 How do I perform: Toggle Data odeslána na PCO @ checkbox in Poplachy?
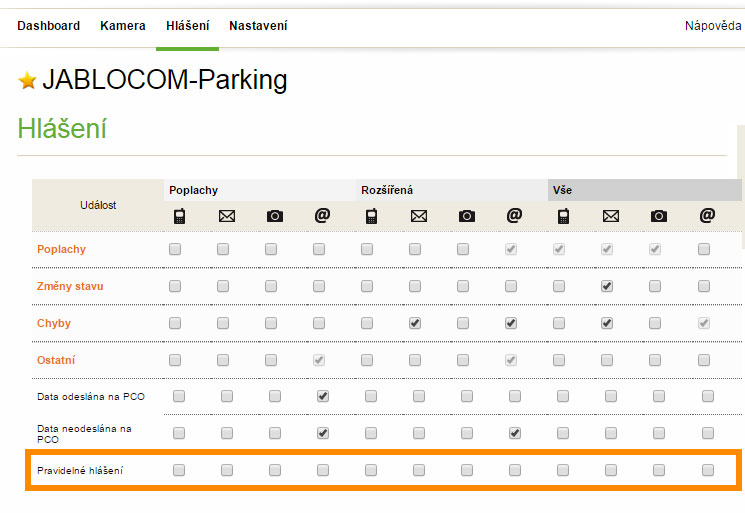pos(323,396)
